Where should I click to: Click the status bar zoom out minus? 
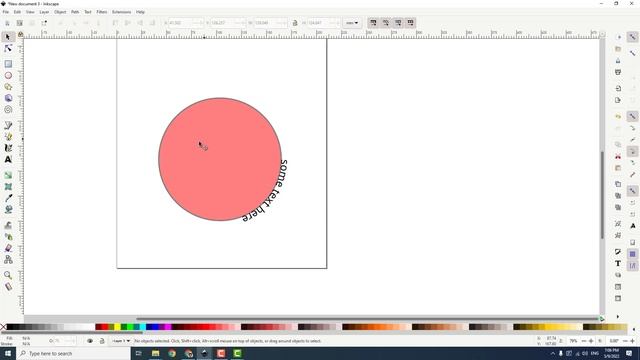point(584,341)
